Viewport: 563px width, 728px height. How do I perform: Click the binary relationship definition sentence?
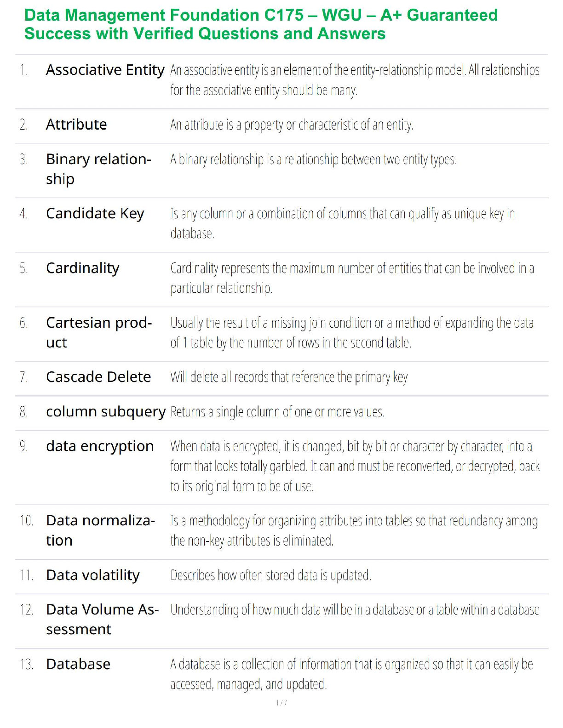pyautogui.click(x=313, y=159)
